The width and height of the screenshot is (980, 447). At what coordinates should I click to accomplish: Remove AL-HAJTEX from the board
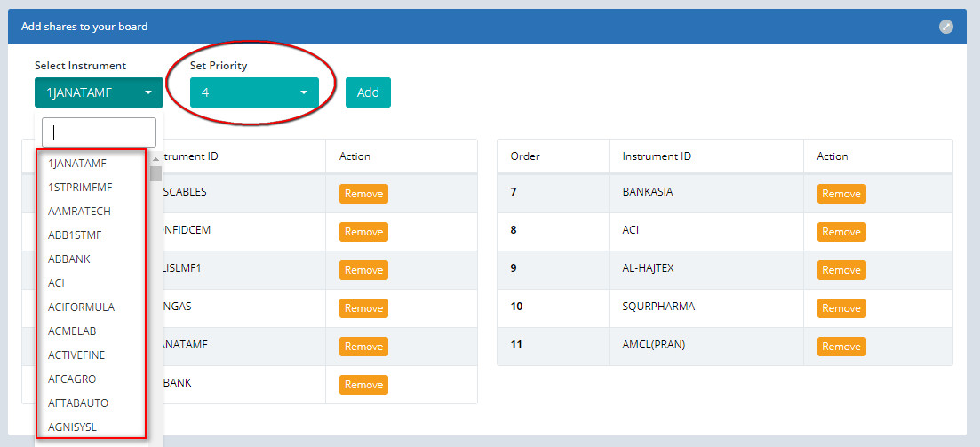coord(841,270)
